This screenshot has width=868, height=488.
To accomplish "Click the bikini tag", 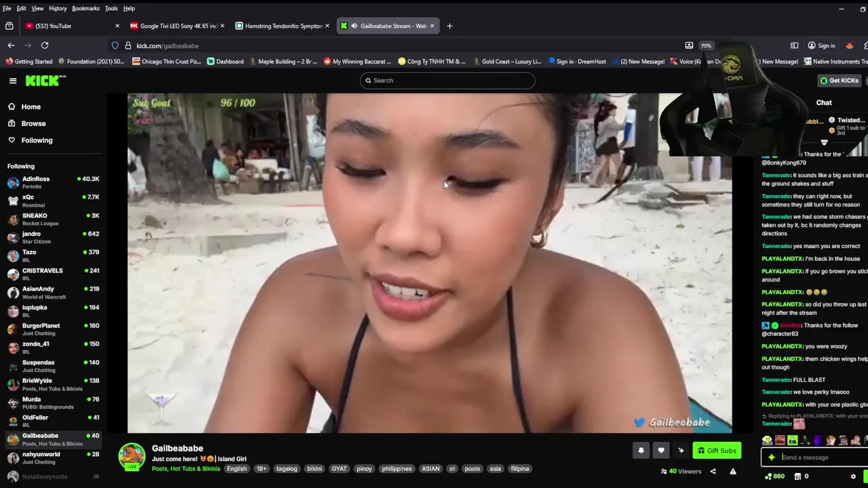I will (x=315, y=469).
